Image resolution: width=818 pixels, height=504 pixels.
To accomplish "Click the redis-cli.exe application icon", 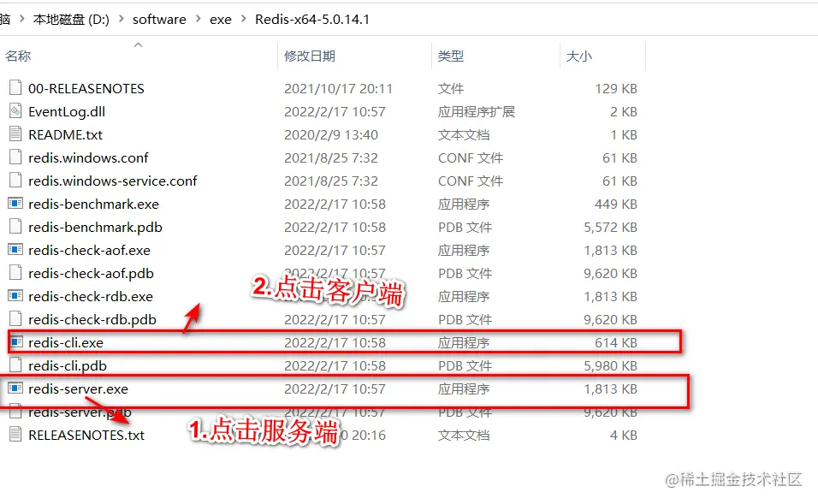I will click(17, 342).
